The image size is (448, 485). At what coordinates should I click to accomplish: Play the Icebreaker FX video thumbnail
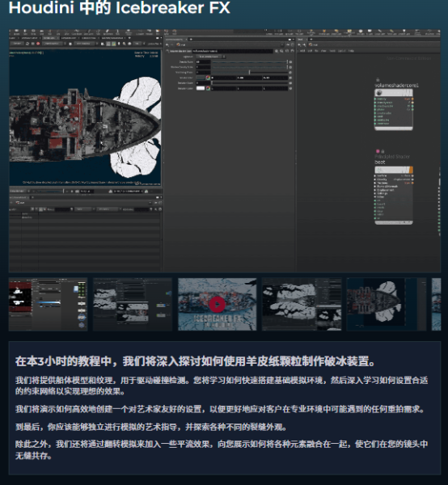(x=218, y=305)
